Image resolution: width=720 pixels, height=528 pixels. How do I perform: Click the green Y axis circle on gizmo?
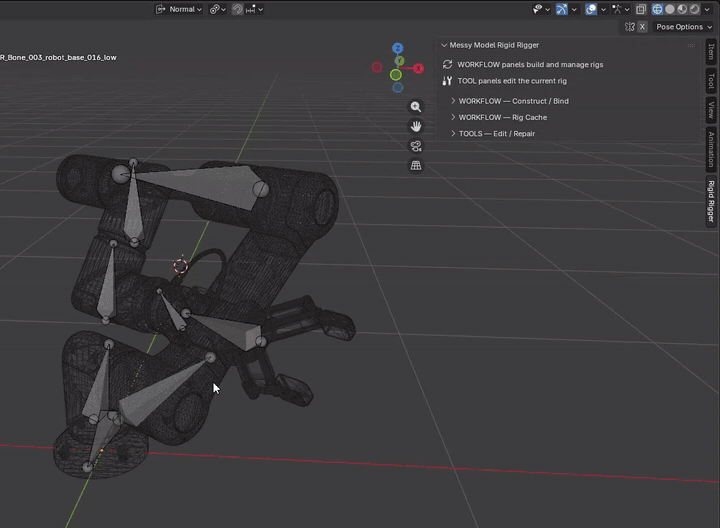396,75
